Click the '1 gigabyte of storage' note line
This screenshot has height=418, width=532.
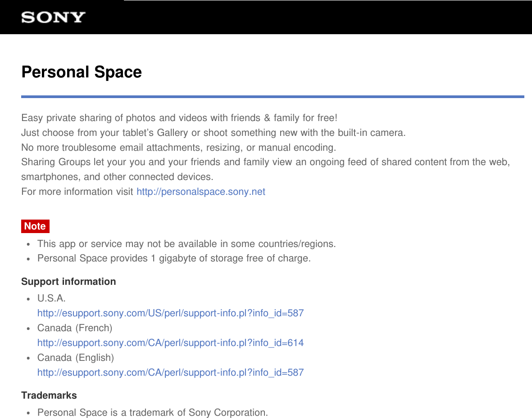(x=174, y=258)
